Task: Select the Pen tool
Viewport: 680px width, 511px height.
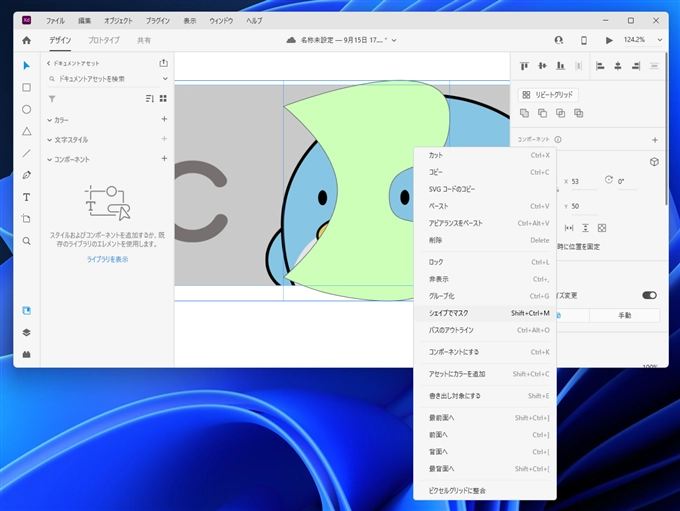Action: [x=26, y=175]
